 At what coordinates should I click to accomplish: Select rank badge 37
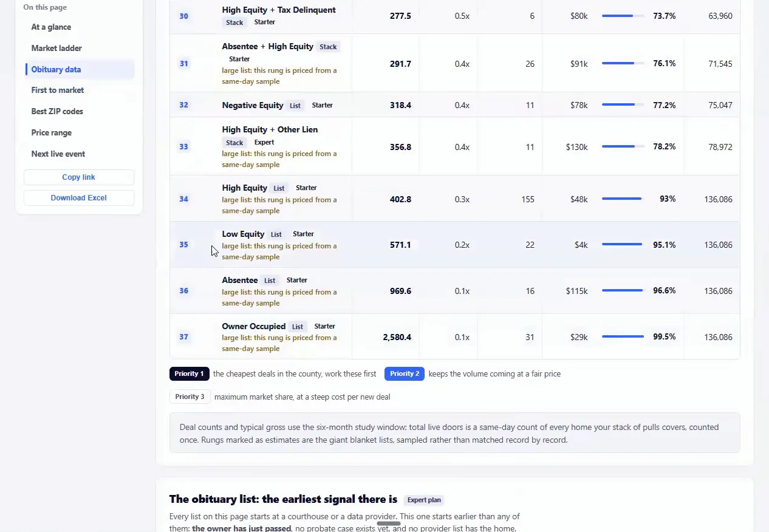[x=183, y=337]
